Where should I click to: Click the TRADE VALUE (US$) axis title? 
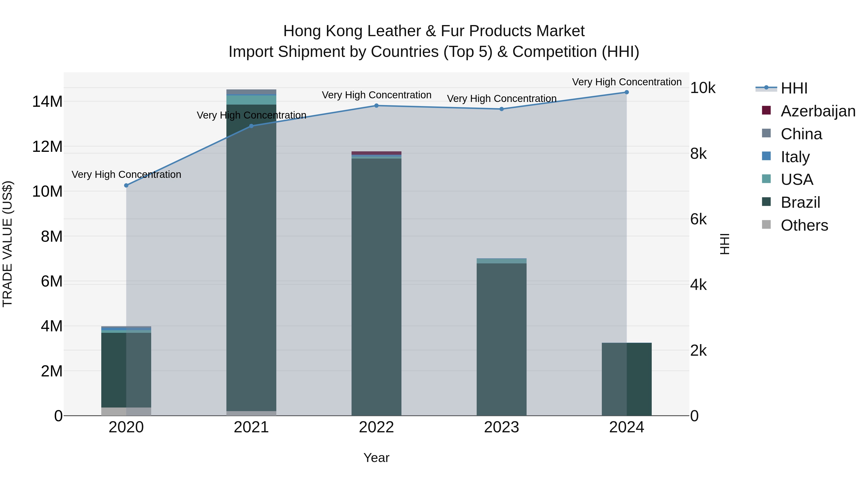coord(7,244)
